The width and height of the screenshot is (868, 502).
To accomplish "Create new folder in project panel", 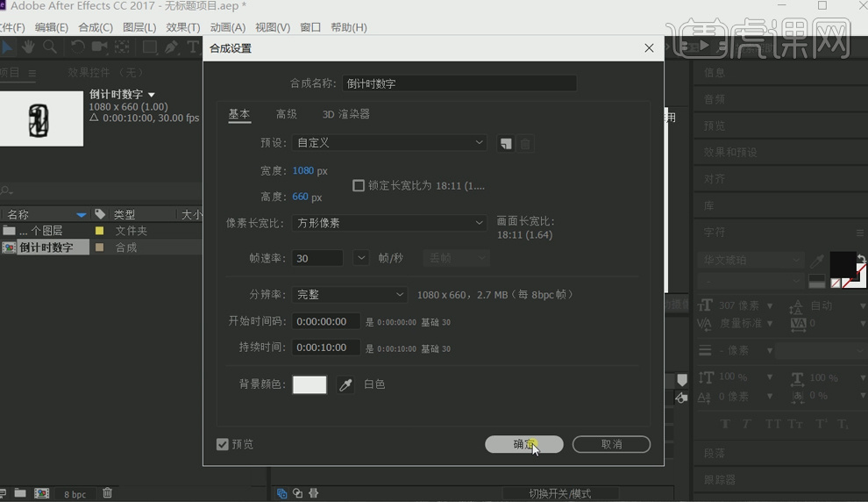I will coord(20,492).
